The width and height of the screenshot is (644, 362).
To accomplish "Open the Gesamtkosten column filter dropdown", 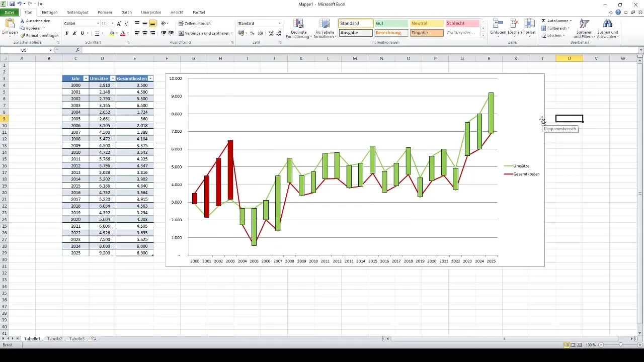I will coord(150,79).
